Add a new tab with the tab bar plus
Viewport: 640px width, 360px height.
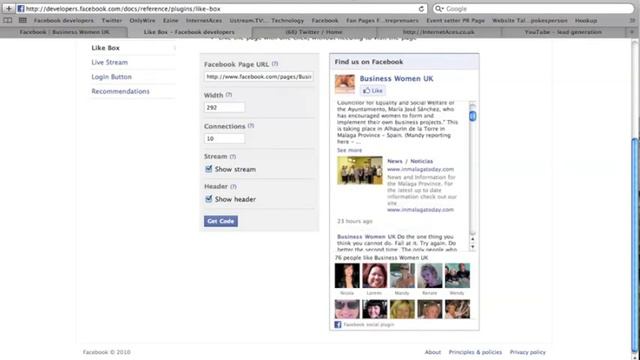632,32
